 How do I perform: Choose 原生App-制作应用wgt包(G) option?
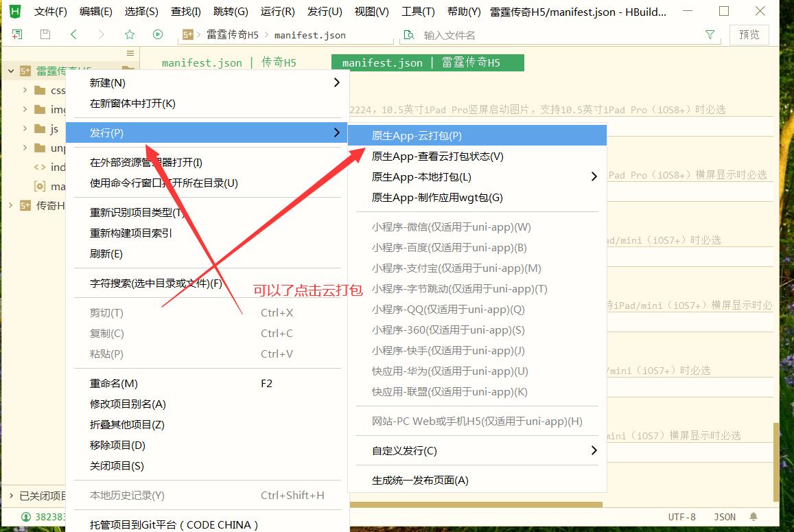pyautogui.click(x=437, y=198)
